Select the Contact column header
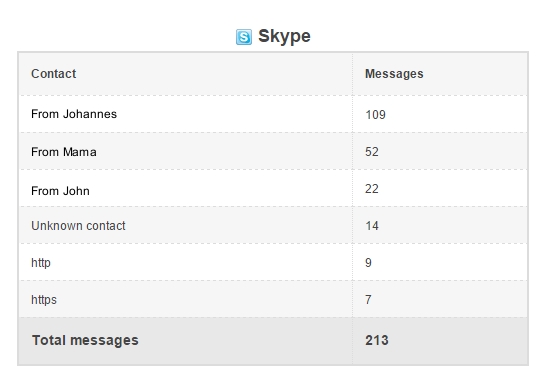 [x=53, y=74]
